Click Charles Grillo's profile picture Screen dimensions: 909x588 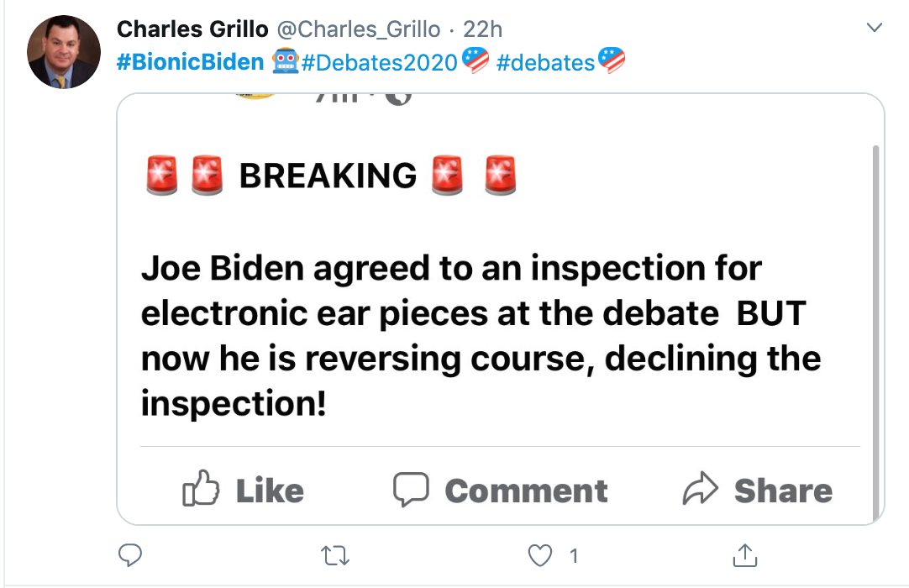(64, 52)
